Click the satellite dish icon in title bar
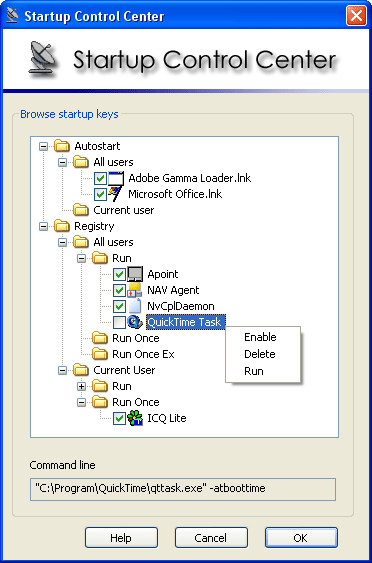The width and height of the screenshot is (372, 563). click(12, 15)
